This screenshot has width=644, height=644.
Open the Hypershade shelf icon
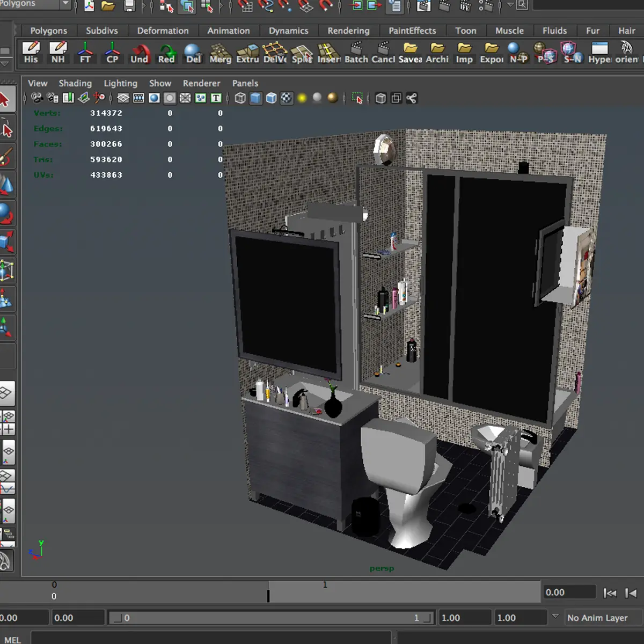599,53
